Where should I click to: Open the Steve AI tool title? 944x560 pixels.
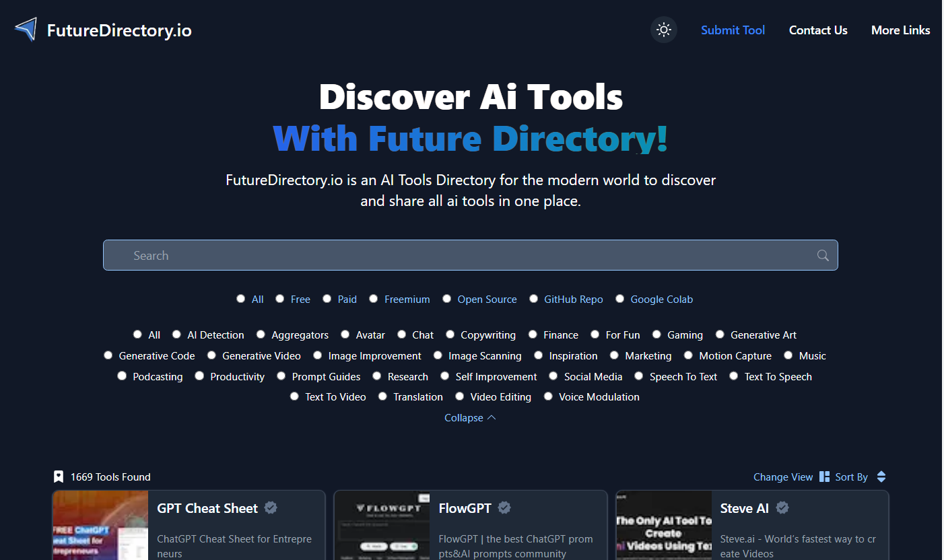(744, 508)
